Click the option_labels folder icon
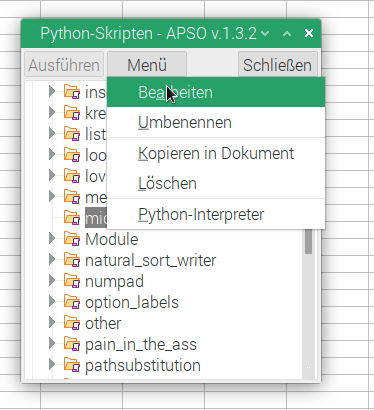Screen dimensions: 374x410 tap(72, 302)
